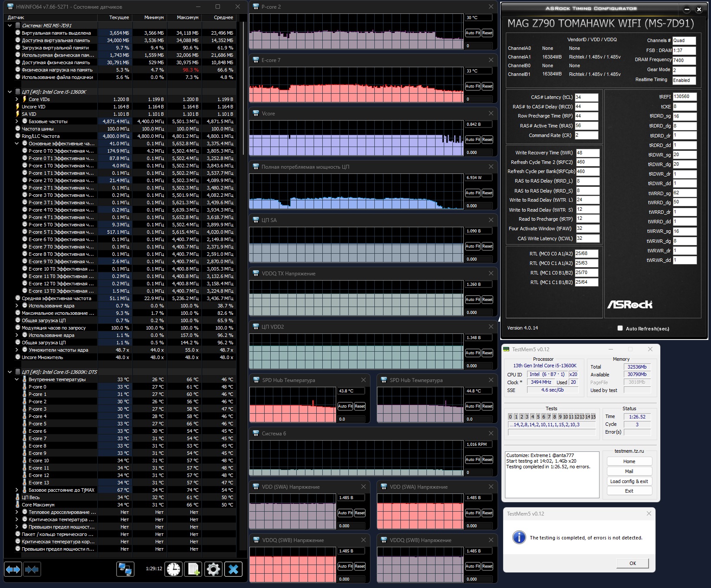Click the title icon of the P-core 2 graph window

click(256, 7)
